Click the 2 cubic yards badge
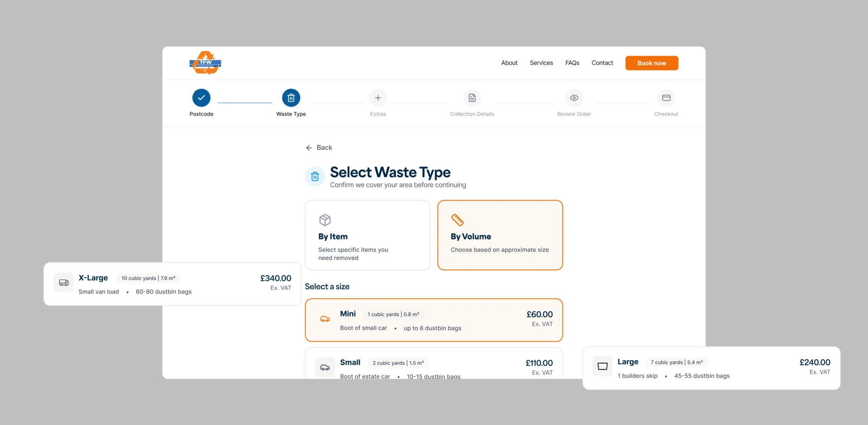 point(398,363)
